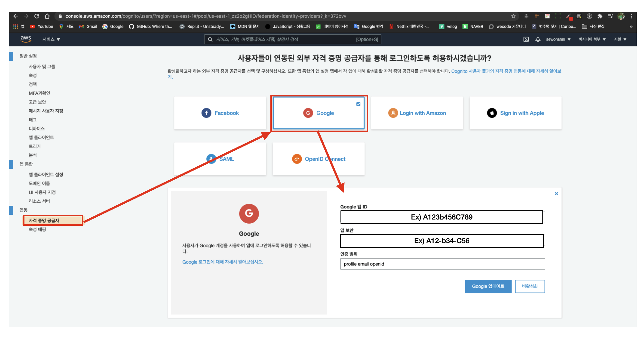Toggle the Google provider checkbox
Screen dimensions: 644x338
tap(358, 104)
